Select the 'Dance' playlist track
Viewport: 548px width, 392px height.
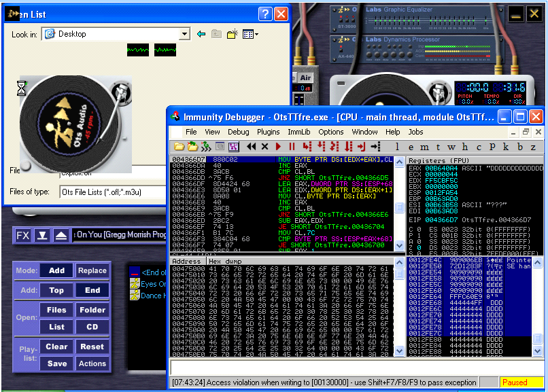pyautogui.click(x=148, y=296)
